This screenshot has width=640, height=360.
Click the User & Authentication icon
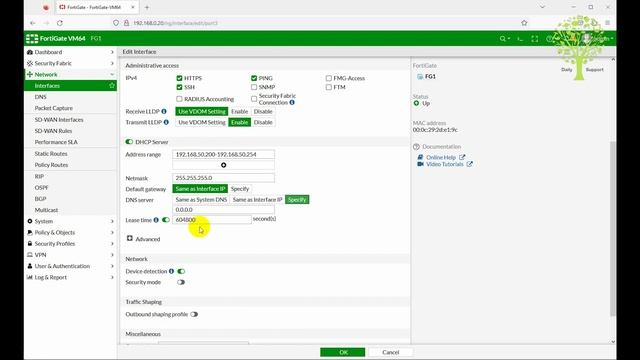[30, 266]
